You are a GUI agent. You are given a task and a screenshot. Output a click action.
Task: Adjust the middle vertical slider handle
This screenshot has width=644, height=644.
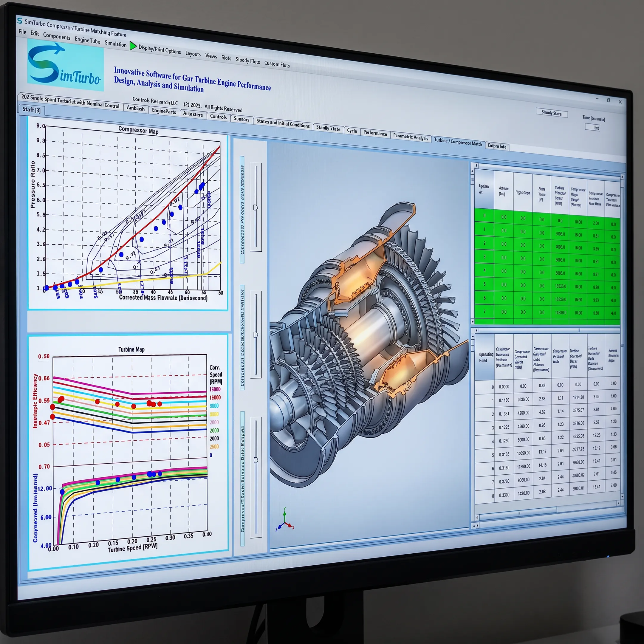click(256, 334)
